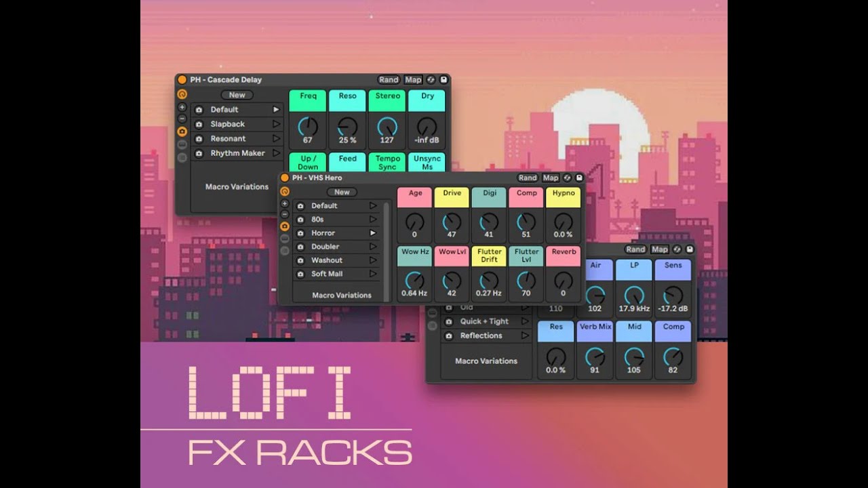
Task: Toggle macro controls view icon in VHS Hero
Action: click(x=285, y=191)
